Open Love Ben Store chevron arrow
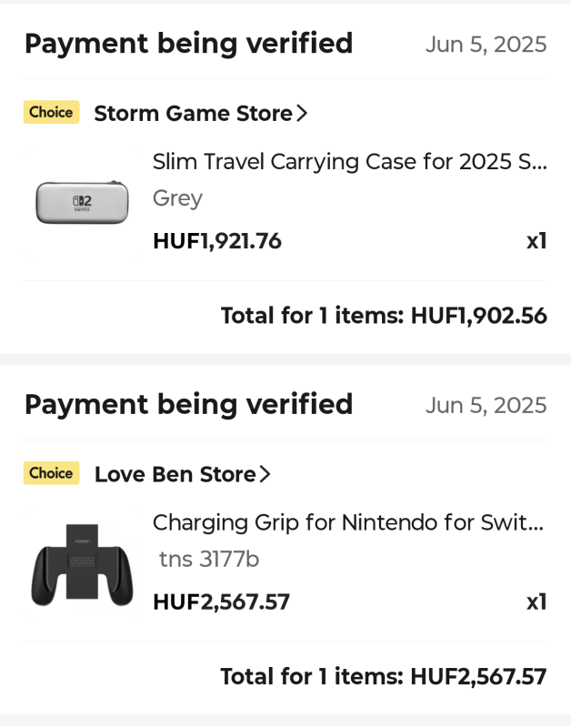Screen dimensions: 571x728 point(265,474)
